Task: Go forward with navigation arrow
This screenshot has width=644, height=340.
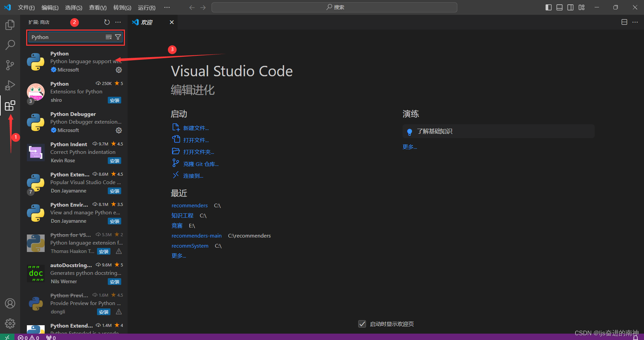Action: pyautogui.click(x=203, y=7)
